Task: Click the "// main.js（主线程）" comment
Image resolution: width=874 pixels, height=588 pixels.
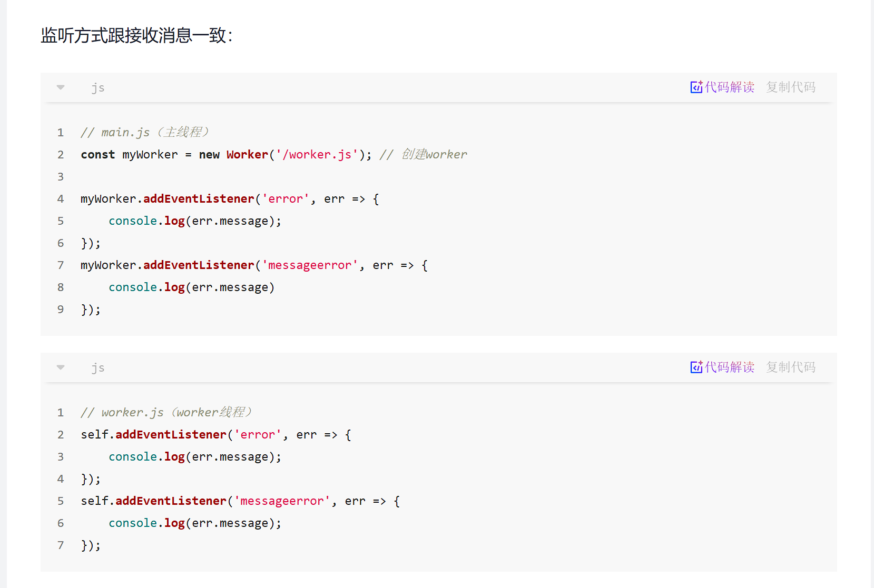Action: pos(145,132)
